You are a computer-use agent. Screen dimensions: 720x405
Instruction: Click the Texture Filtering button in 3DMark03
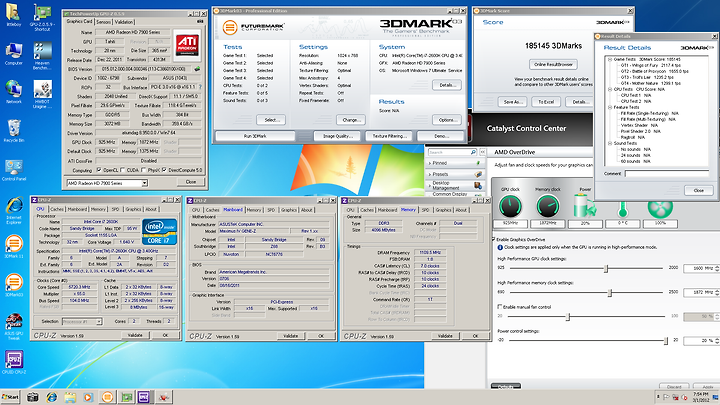pos(390,136)
